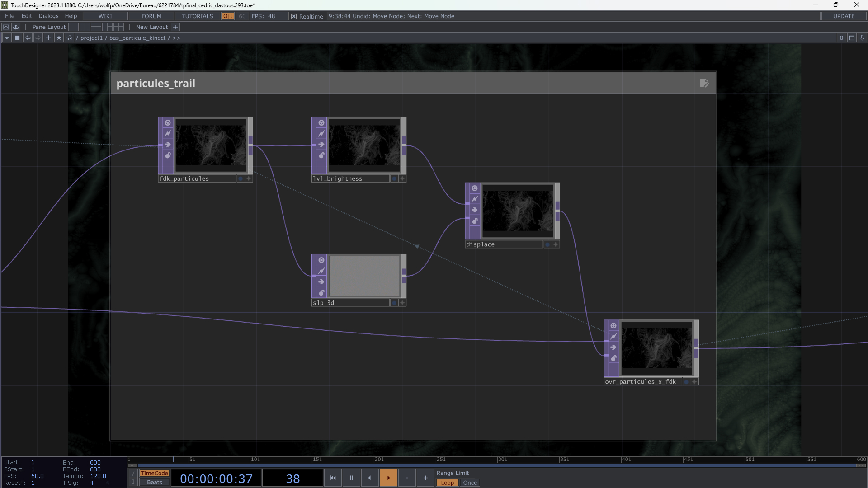
Task: Toggle the Realtime checkbox
Action: (x=294, y=16)
